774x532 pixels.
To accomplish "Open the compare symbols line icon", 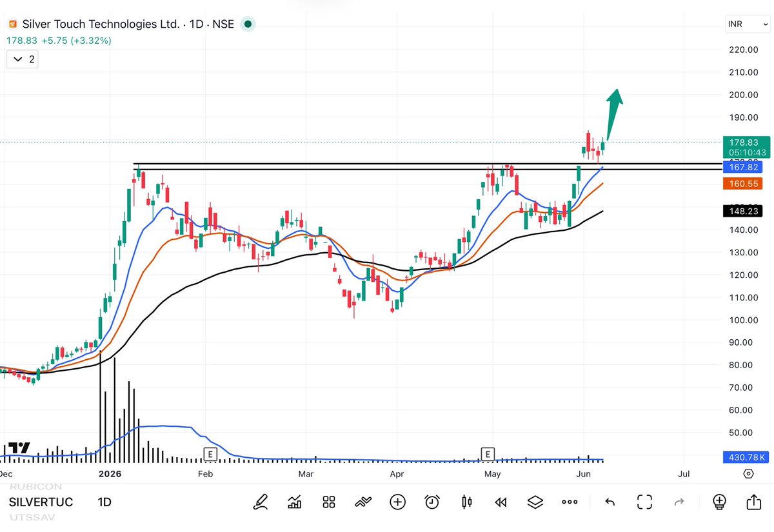I will coord(363,502).
